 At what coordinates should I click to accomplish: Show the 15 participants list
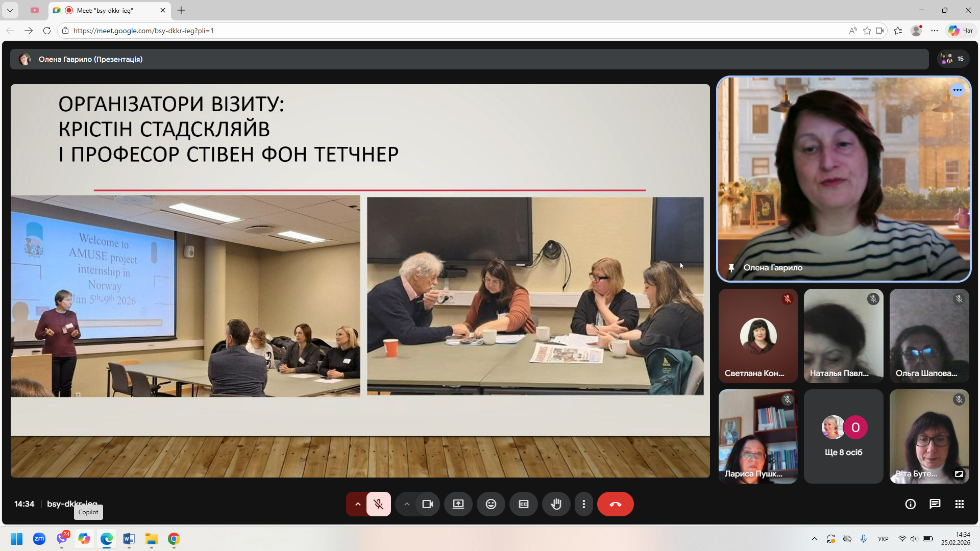[952, 59]
